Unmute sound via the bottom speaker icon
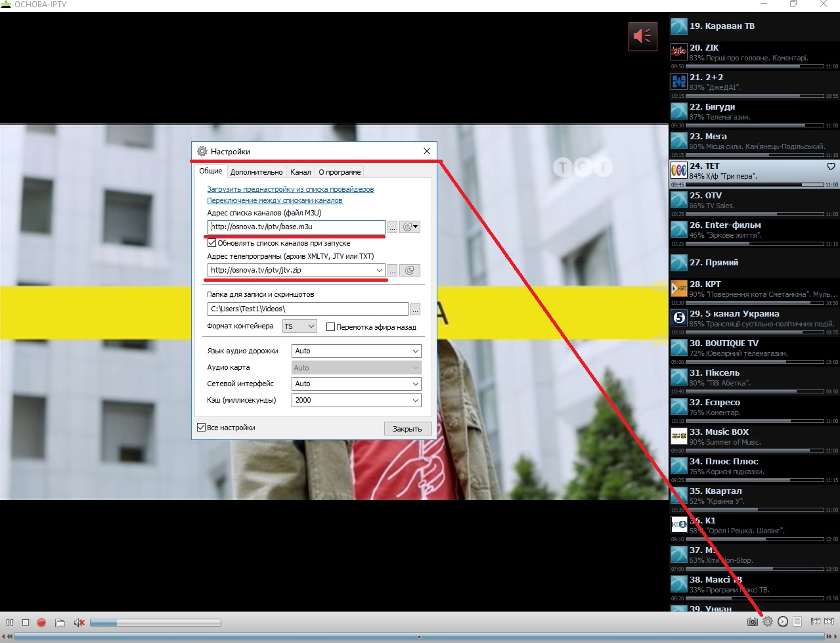 [x=79, y=622]
